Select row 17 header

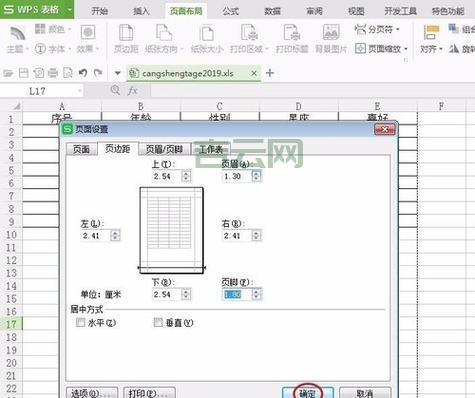[11, 324]
